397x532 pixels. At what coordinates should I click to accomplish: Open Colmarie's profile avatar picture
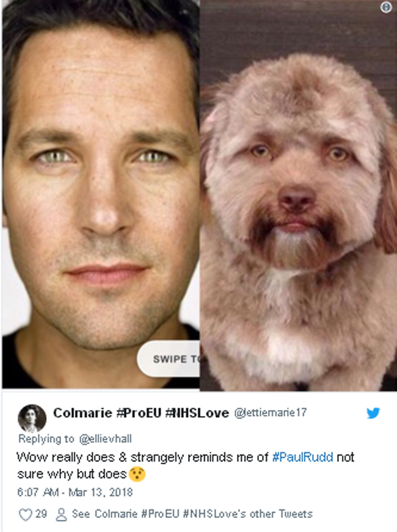(32, 418)
